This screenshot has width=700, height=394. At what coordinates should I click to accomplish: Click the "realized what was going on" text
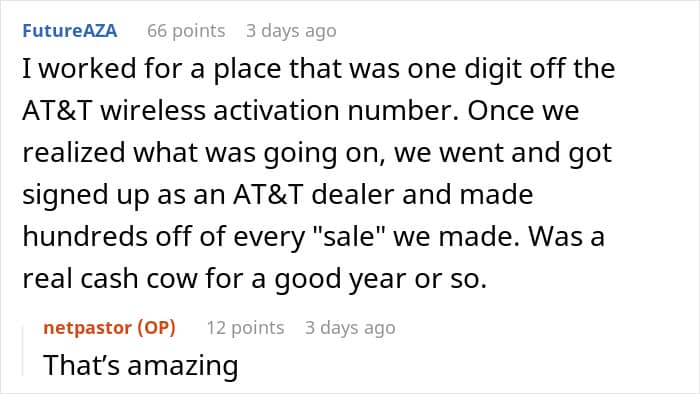[x=204, y=153]
